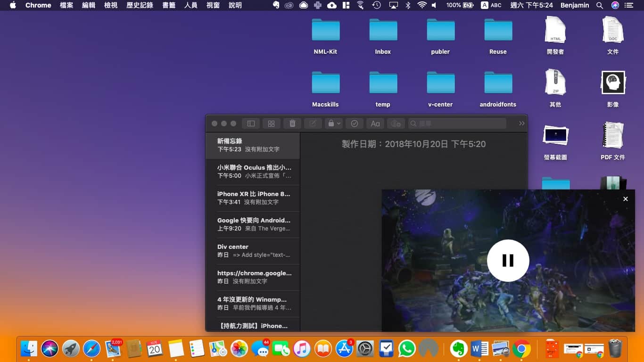Open iTunes music icon in Dock

302,349
